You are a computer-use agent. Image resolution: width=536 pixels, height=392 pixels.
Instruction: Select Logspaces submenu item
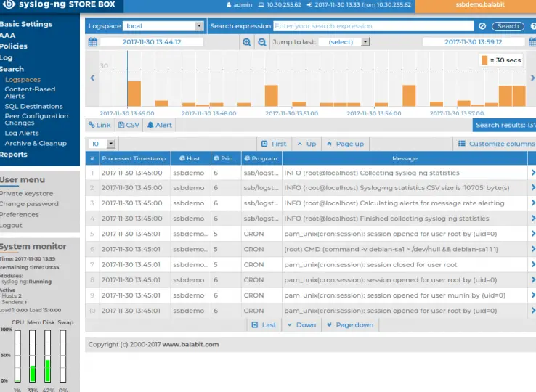tap(23, 80)
